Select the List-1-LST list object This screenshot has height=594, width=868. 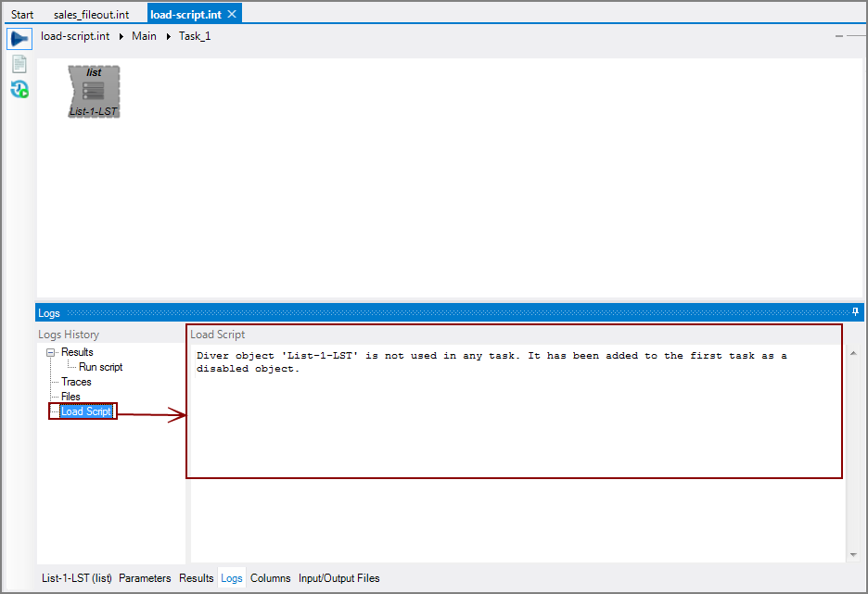tap(93, 91)
